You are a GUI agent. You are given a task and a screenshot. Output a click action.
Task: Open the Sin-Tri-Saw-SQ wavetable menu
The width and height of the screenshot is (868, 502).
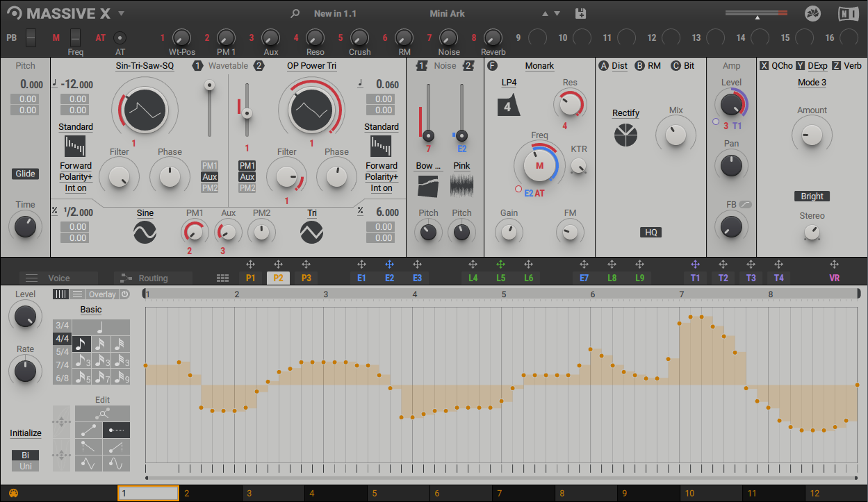(145, 66)
